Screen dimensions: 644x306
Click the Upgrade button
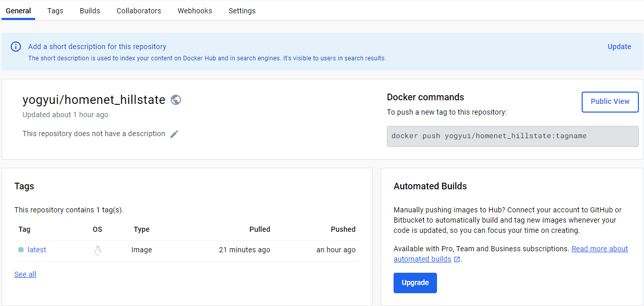click(x=415, y=283)
